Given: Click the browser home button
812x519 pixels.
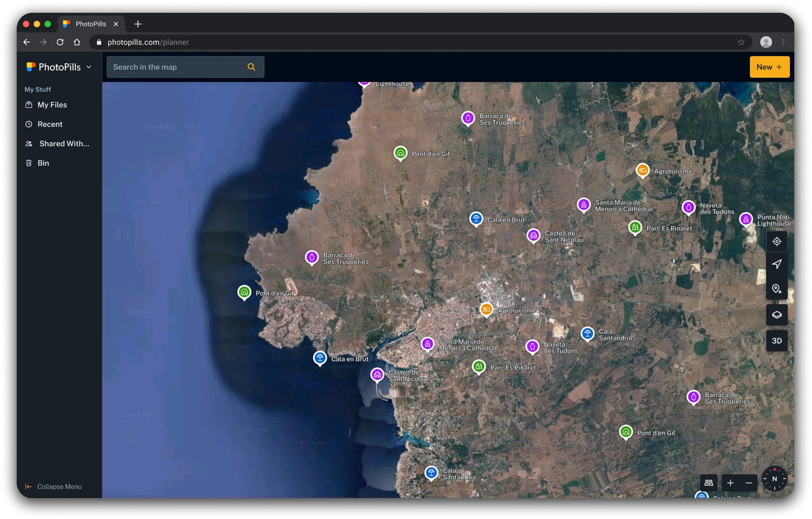Looking at the screenshot, I should point(77,42).
